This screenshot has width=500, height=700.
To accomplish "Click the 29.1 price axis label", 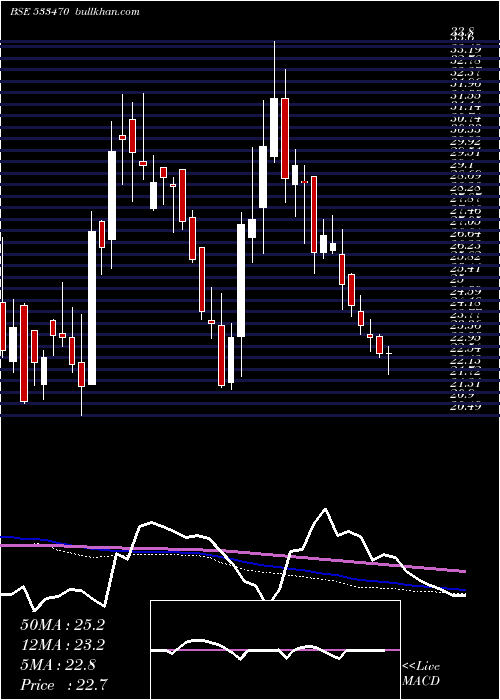I will pos(460,164).
